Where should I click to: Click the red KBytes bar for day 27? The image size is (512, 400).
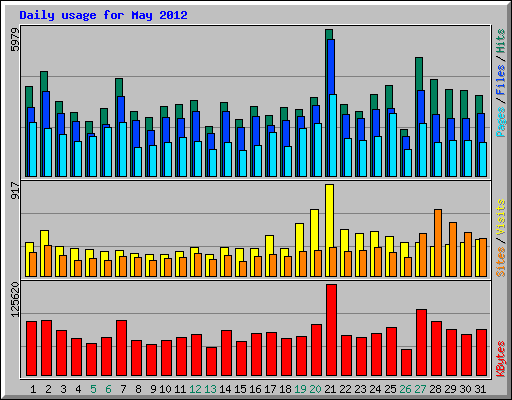tap(421, 343)
